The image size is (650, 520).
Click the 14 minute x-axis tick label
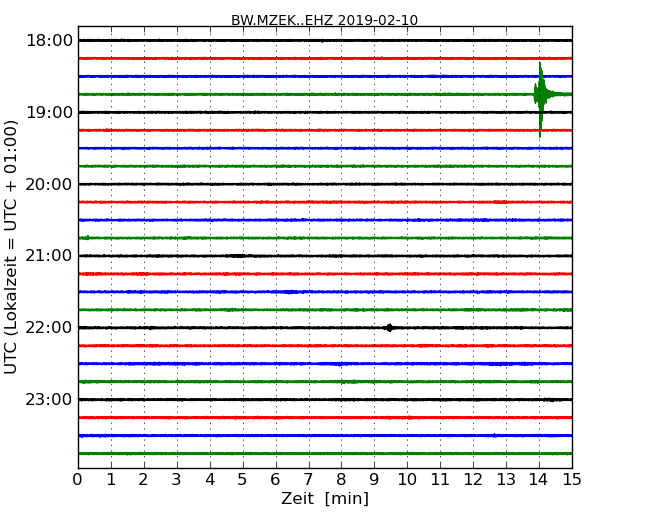pos(539,480)
